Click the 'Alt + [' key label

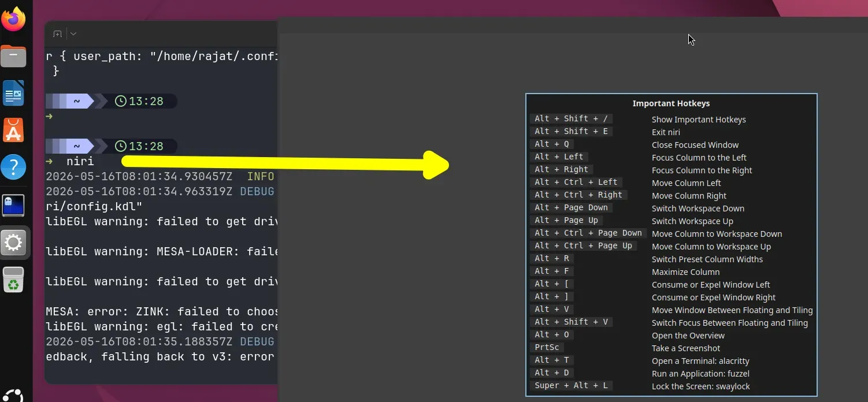(x=551, y=284)
